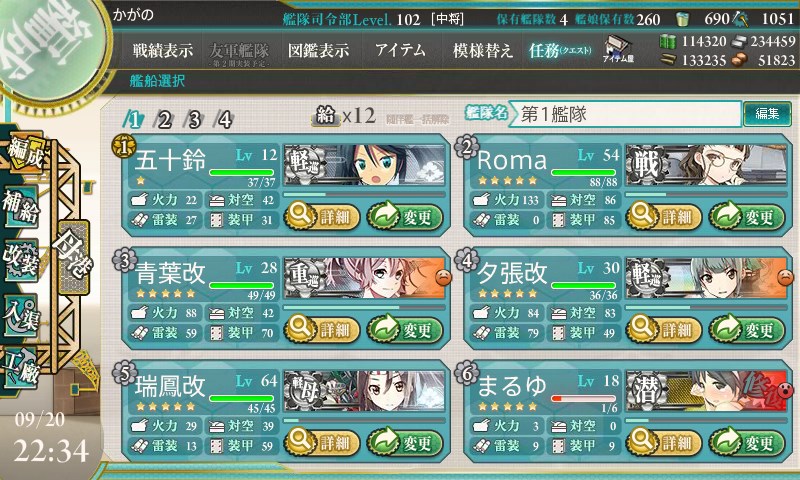Open the 改装 remodel sidebar icon
Viewport: 800px width, 480px height.
[x=21, y=259]
